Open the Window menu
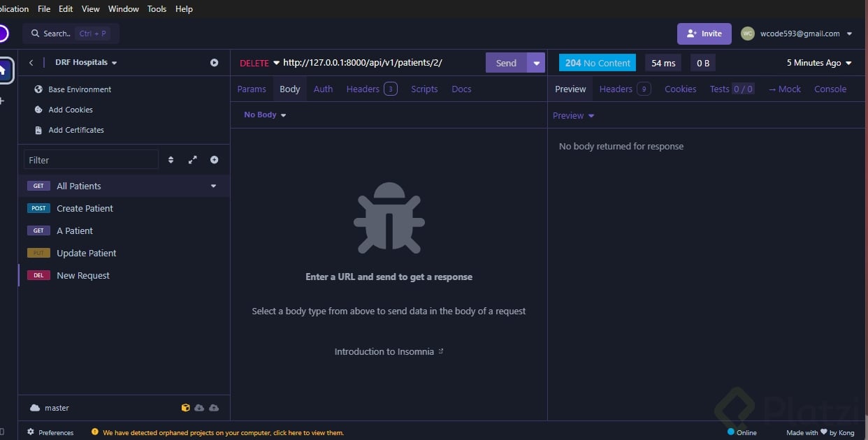 click(x=124, y=9)
